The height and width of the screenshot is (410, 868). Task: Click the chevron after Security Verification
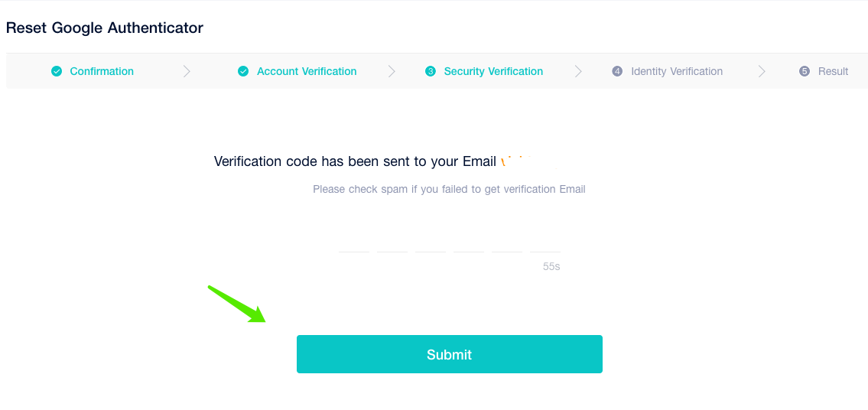578,71
